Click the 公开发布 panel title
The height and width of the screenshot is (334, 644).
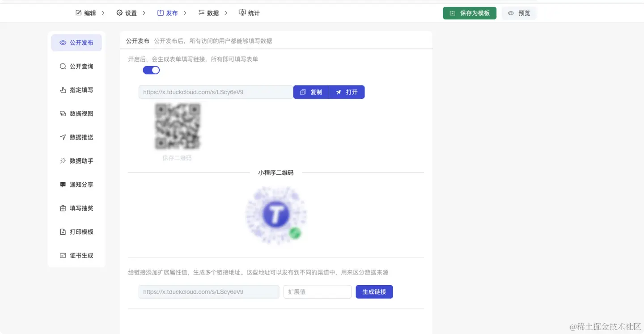tap(138, 41)
